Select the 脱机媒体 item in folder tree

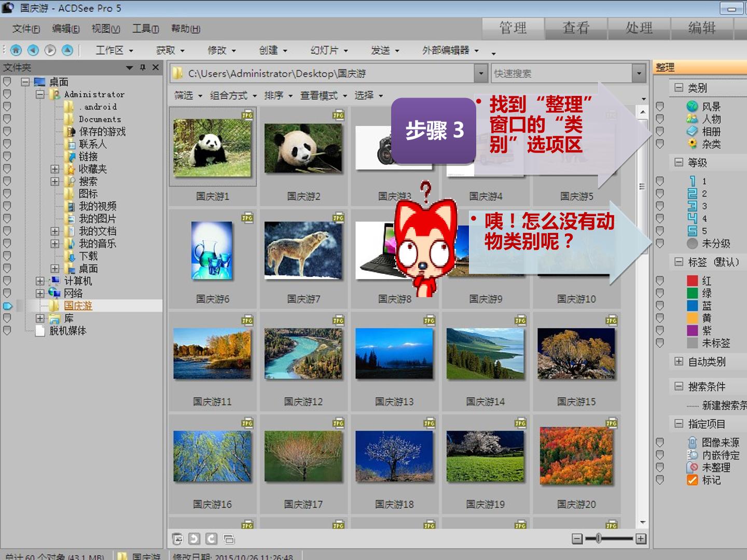(67, 331)
